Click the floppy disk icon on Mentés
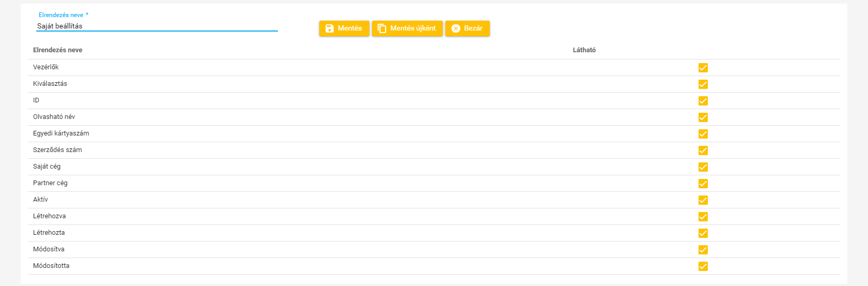The width and height of the screenshot is (868, 286). (330, 28)
